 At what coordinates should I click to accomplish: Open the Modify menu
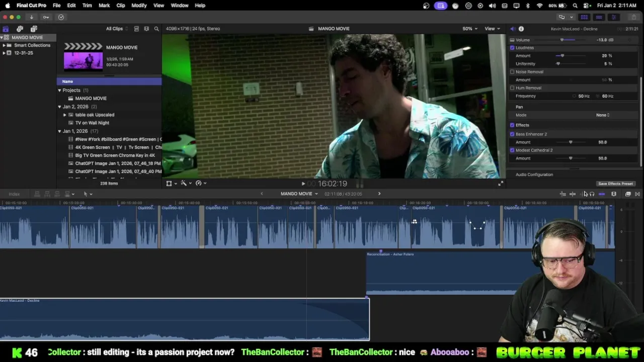139,6
